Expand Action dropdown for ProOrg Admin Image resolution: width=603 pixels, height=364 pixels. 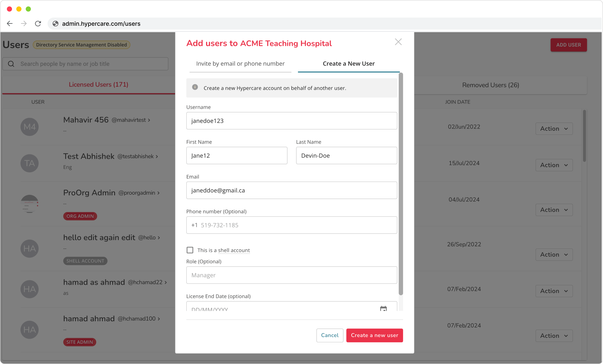(x=554, y=210)
